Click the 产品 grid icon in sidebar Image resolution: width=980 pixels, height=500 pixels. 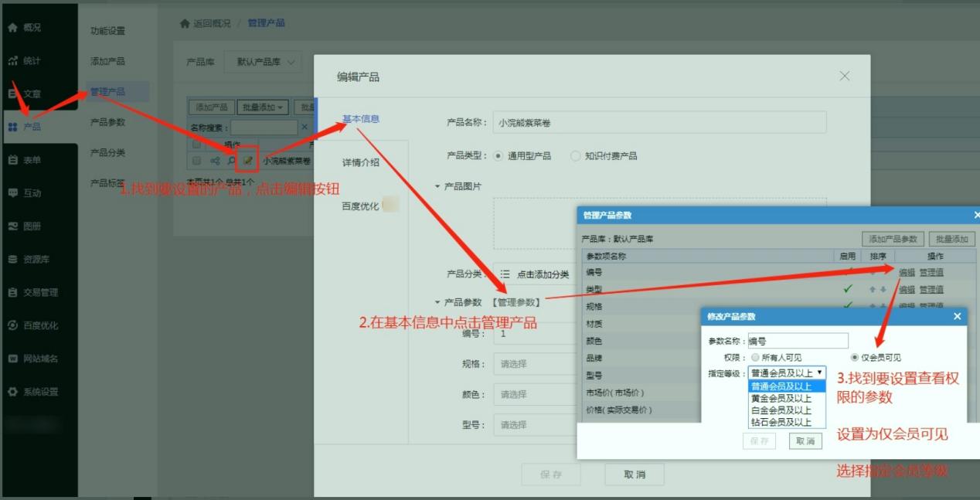point(13,127)
